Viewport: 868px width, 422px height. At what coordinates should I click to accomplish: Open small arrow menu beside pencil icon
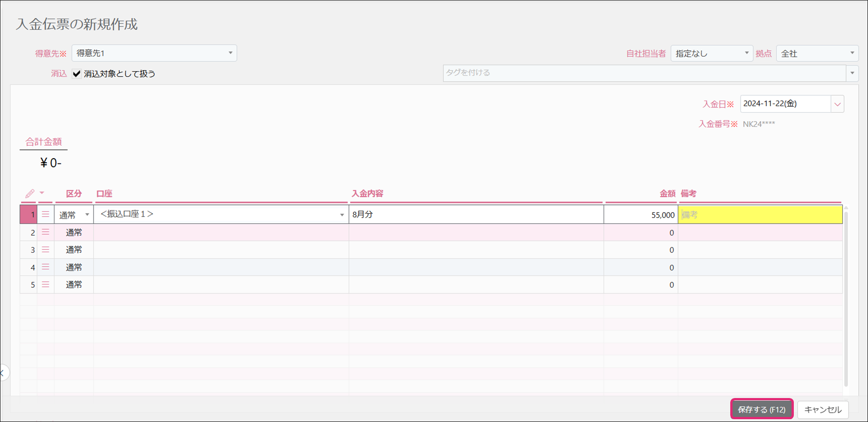[42, 193]
